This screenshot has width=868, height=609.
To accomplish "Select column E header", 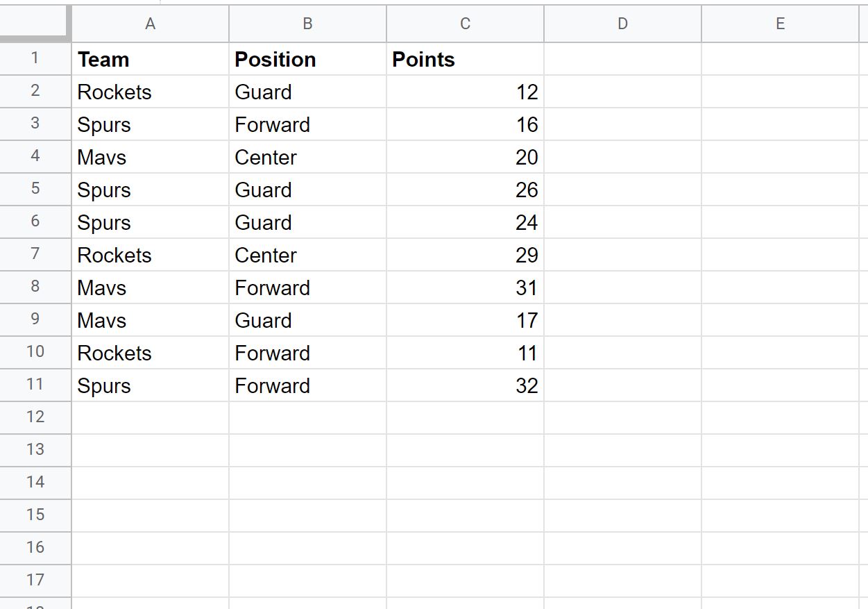I will click(x=780, y=24).
